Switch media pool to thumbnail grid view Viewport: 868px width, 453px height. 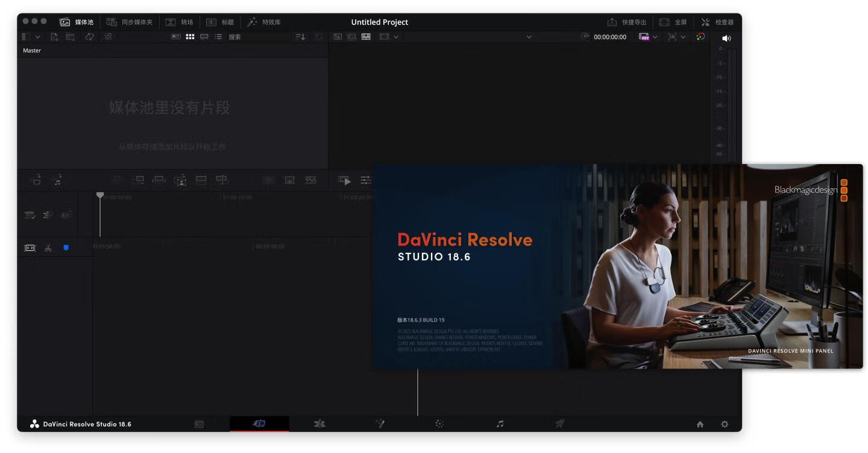coord(190,37)
